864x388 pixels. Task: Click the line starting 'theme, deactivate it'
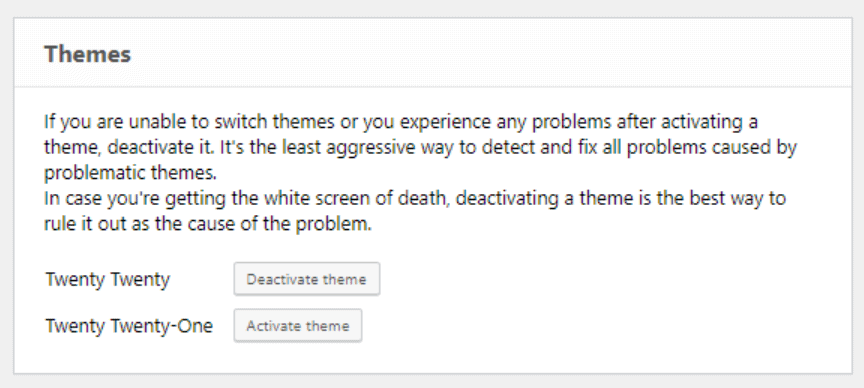click(420, 148)
